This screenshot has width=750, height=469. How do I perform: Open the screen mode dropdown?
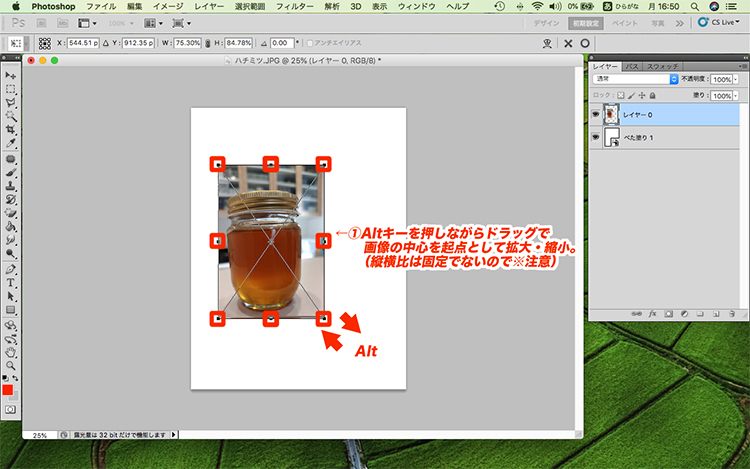point(182,23)
